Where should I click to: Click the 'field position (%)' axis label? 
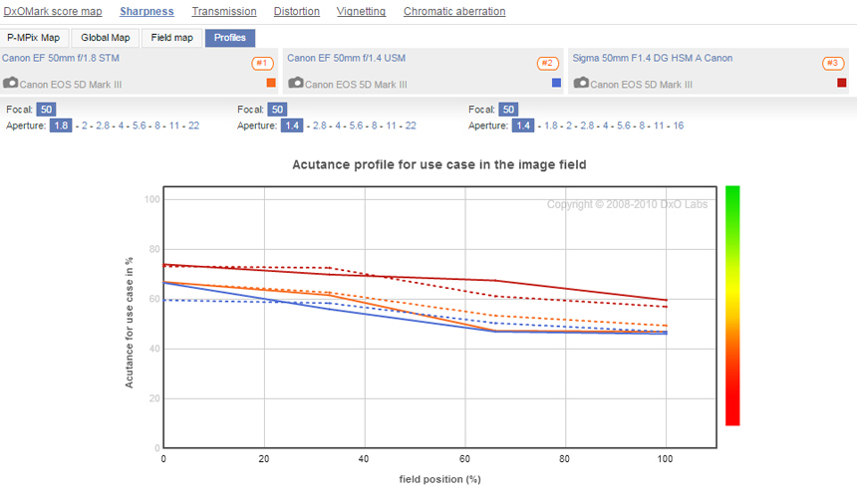(x=440, y=479)
